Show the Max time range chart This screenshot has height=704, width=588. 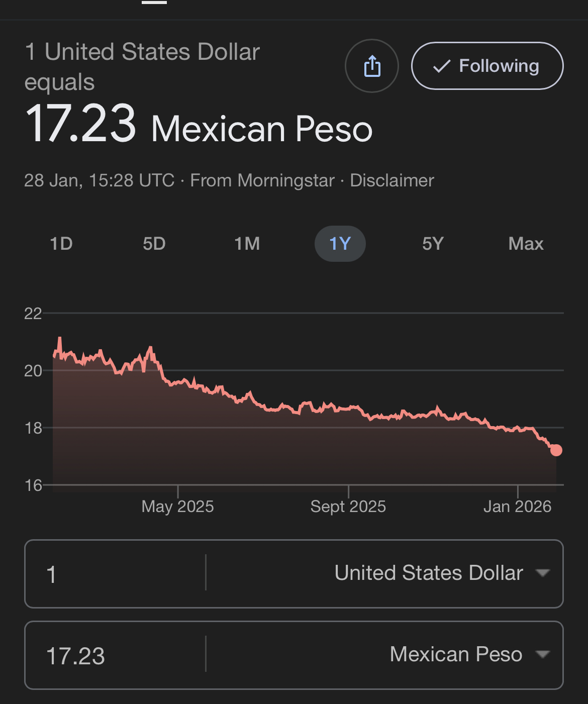tap(526, 244)
